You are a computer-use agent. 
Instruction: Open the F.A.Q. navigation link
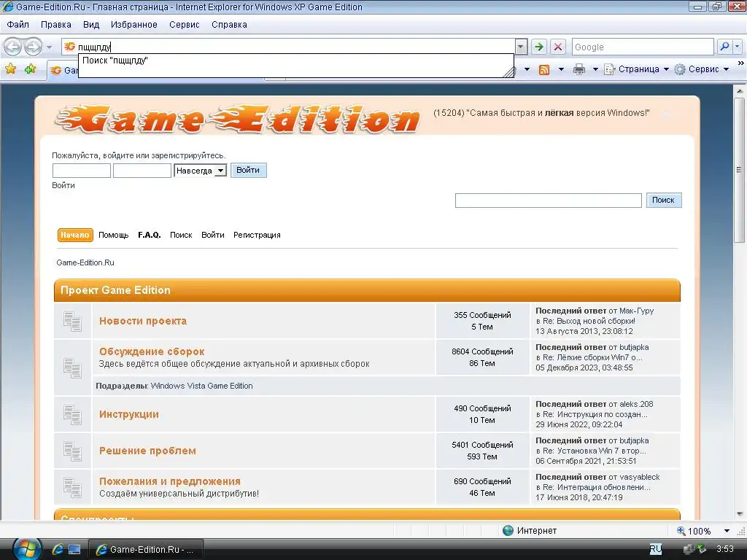tap(149, 235)
